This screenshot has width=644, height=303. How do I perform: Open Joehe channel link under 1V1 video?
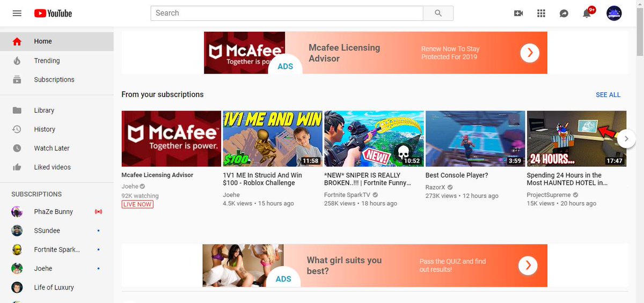pyautogui.click(x=231, y=195)
